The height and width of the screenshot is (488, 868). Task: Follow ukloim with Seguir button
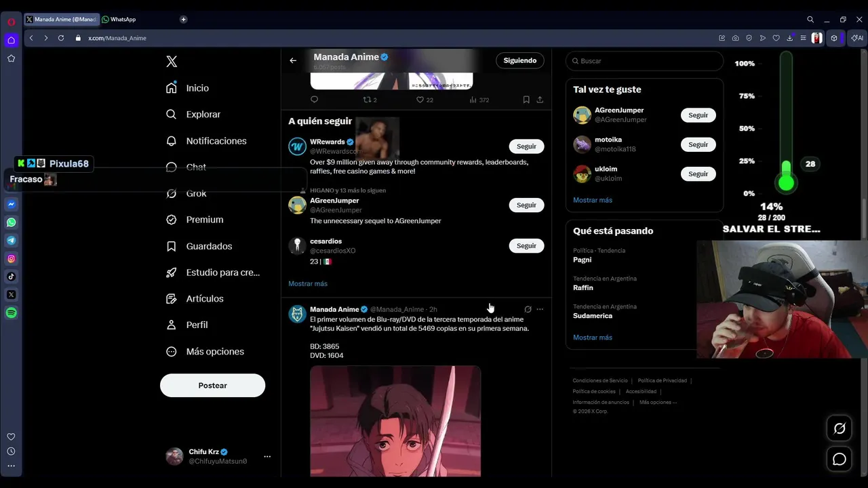pyautogui.click(x=698, y=174)
